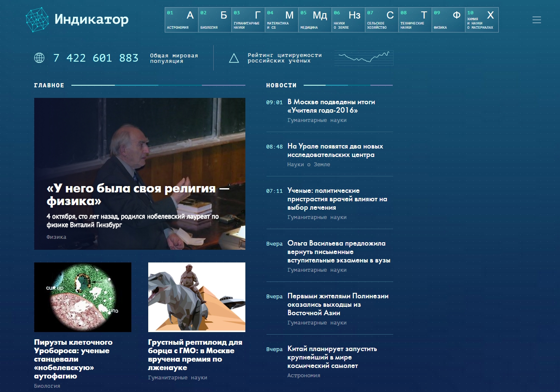Click Вчера timestamp beside Ольга Васильева news
Viewport: 560px width, 392px height.
[275, 244]
